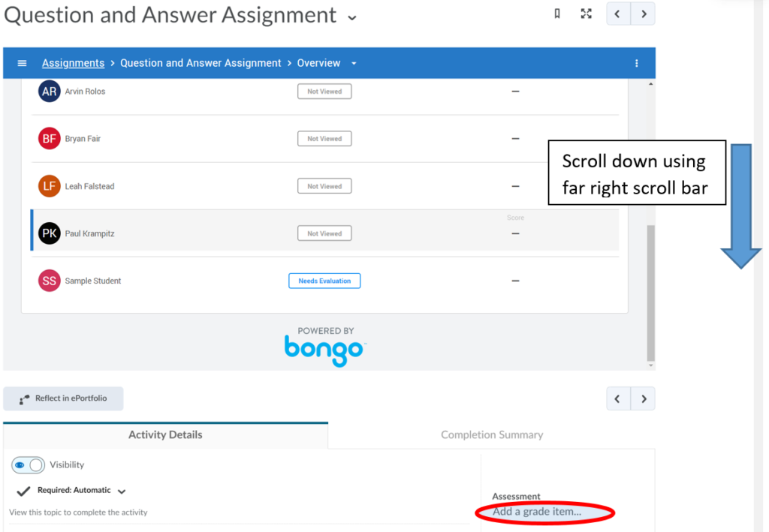Screen dimensions: 769x532
Task: Go to next topic using top arrow
Action: [x=643, y=14]
